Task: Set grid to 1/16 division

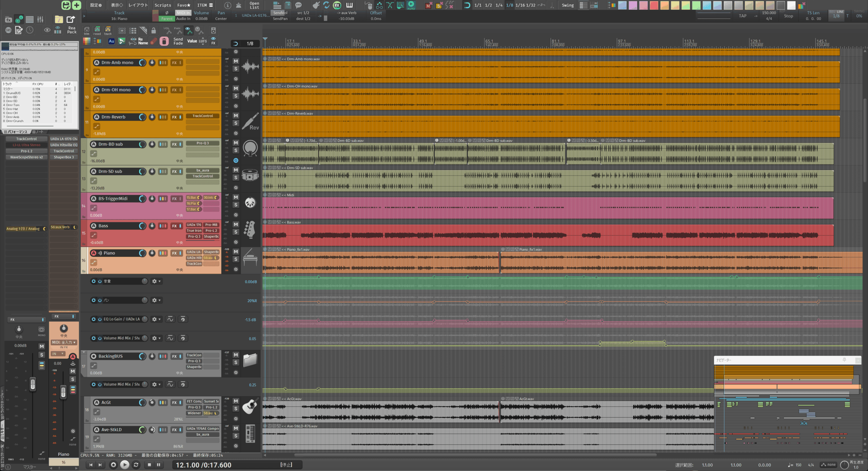Action: point(520,5)
